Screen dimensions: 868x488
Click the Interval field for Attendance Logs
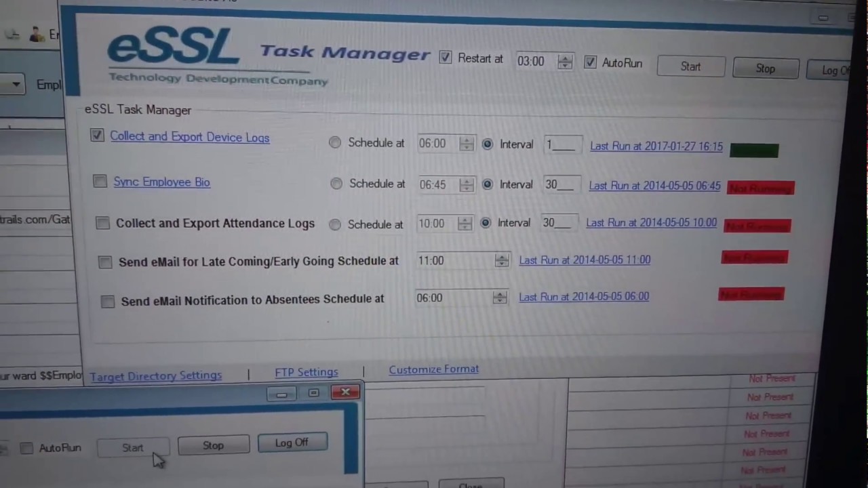[x=559, y=222]
